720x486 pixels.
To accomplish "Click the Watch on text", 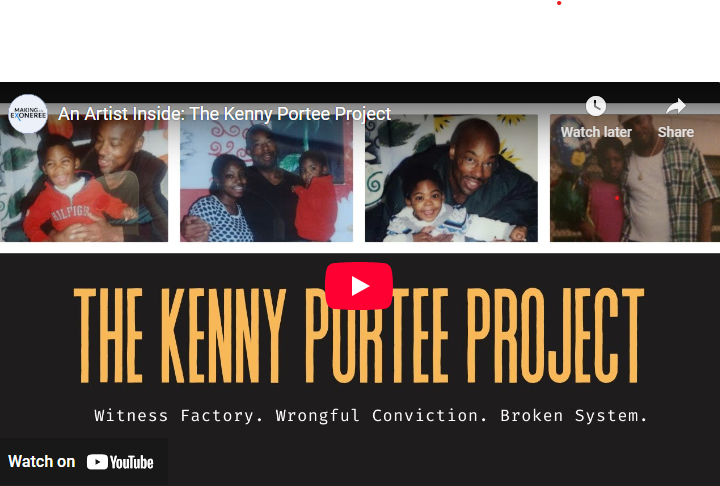I will point(42,462).
